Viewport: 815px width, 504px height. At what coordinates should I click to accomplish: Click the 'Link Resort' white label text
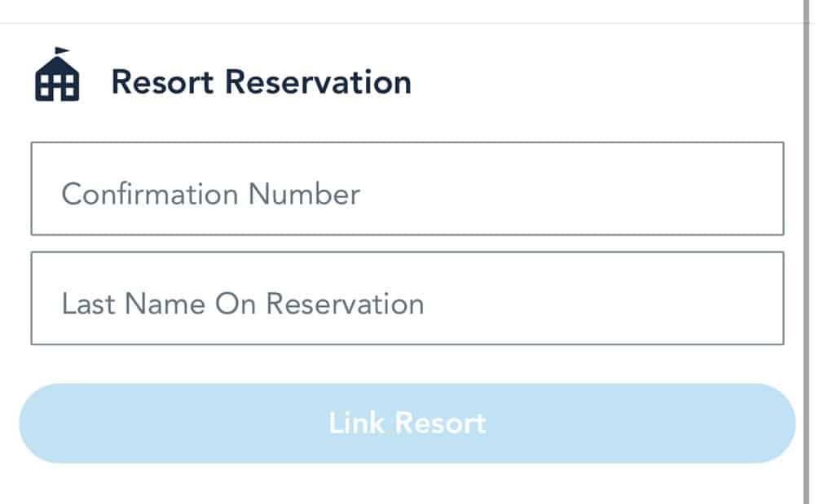point(407,423)
